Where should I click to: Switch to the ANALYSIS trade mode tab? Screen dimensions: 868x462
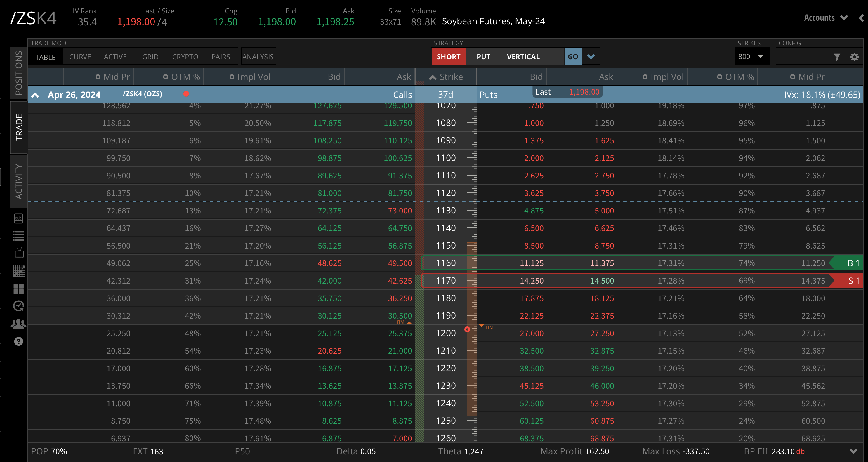click(258, 57)
